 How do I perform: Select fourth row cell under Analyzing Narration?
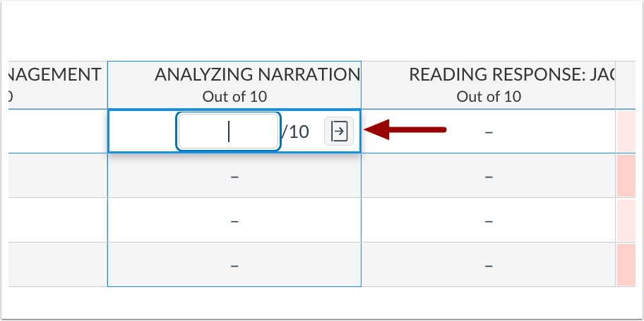pyautogui.click(x=234, y=265)
